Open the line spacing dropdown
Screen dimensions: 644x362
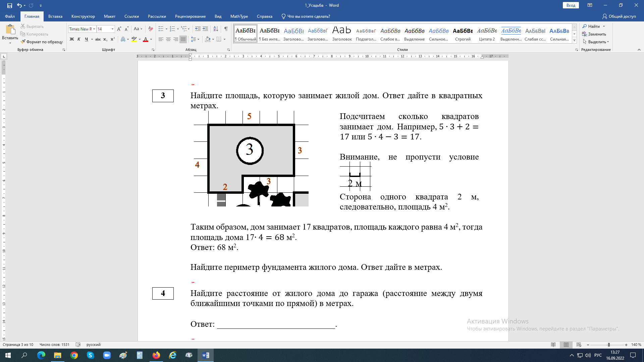point(195,39)
